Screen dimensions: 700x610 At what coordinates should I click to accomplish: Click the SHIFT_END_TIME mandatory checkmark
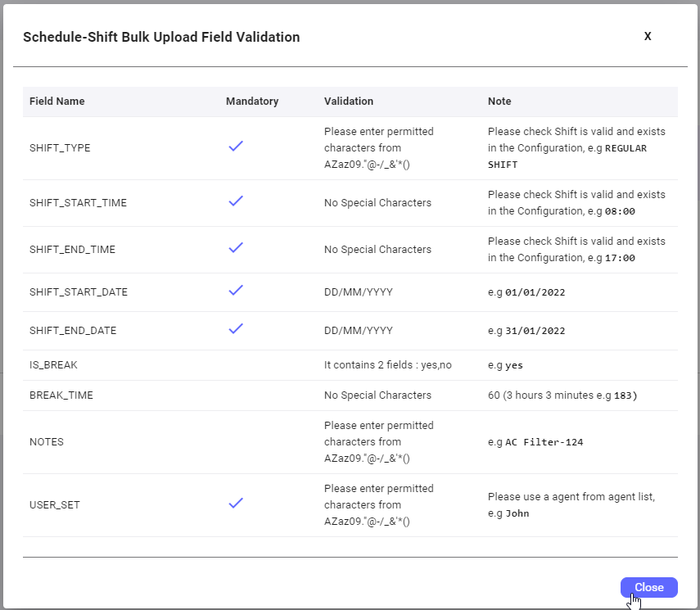coord(236,247)
